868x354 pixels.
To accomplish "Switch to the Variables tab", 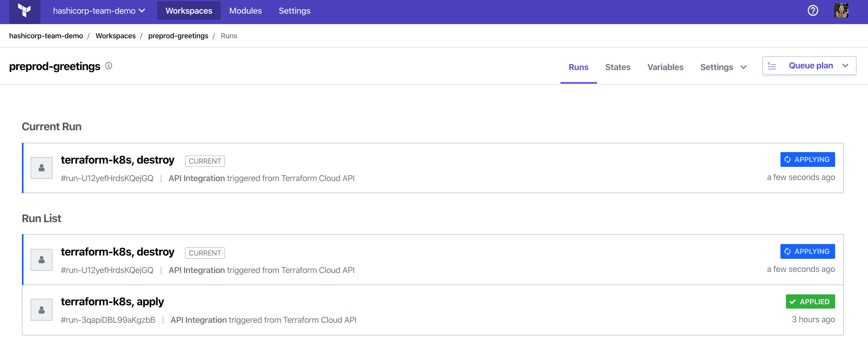I will point(666,67).
